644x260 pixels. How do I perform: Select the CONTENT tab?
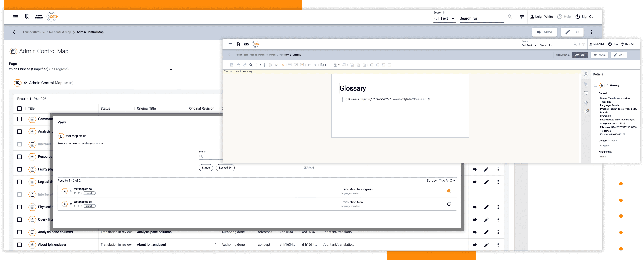(x=580, y=55)
